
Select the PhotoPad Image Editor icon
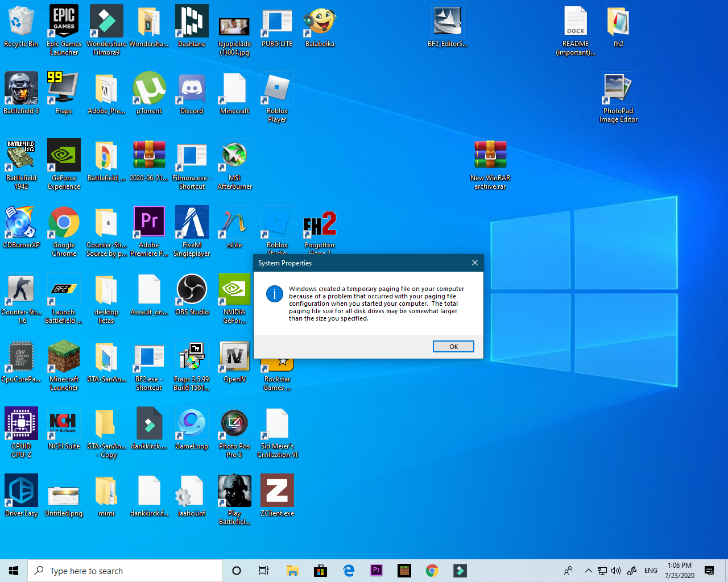(x=618, y=98)
